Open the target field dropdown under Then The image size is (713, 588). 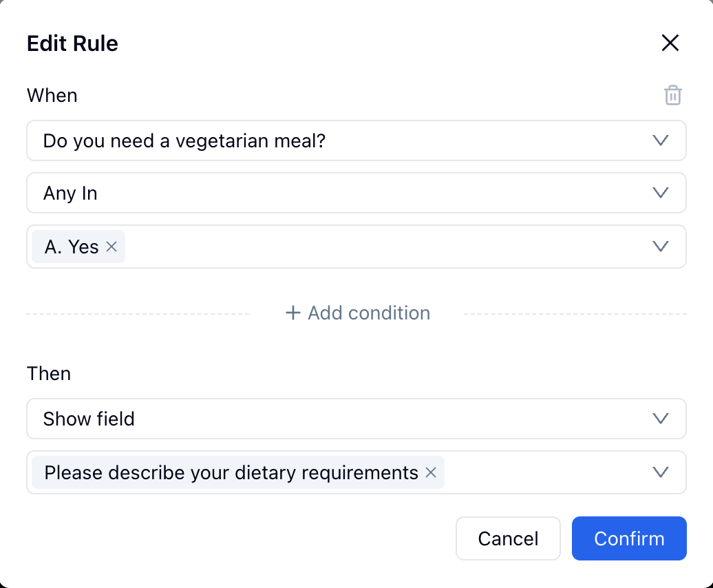point(551,472)
